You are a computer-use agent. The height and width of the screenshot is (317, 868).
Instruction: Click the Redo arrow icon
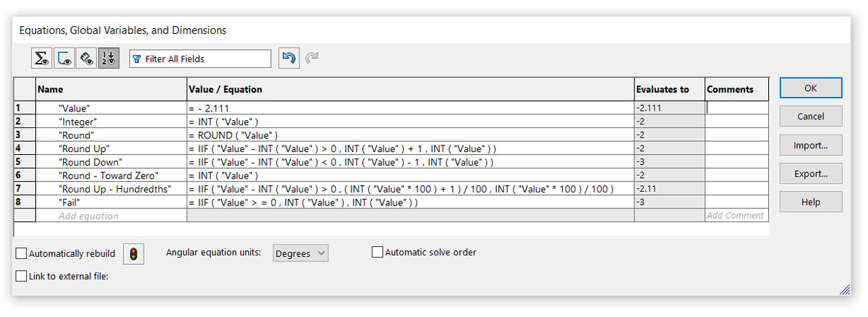point(312,59)
